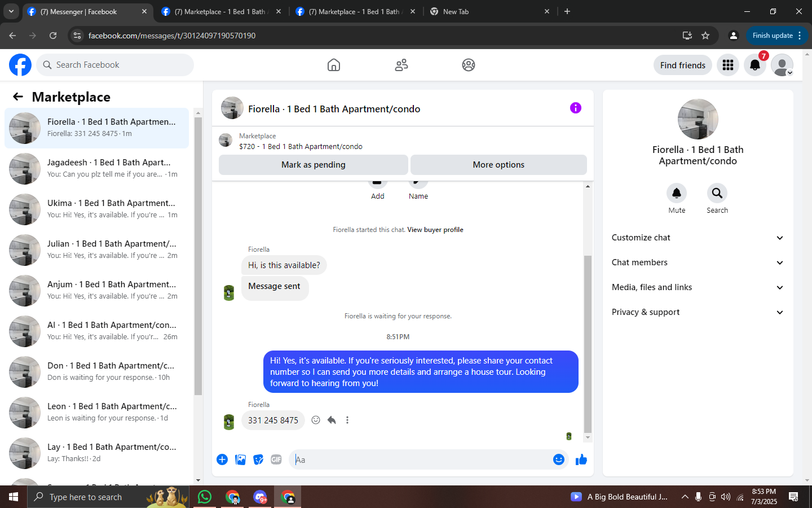Mute this conversation with bell icon
Screen dimensions: 812x508
click(677, 193)
